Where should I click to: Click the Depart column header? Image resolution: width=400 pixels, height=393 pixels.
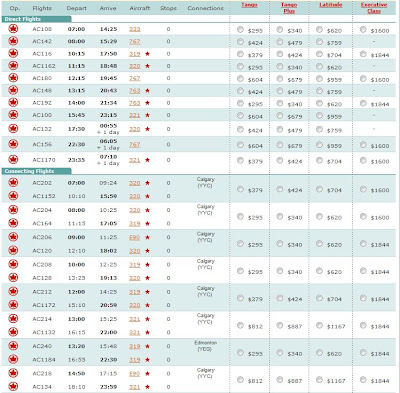point(76,8)
